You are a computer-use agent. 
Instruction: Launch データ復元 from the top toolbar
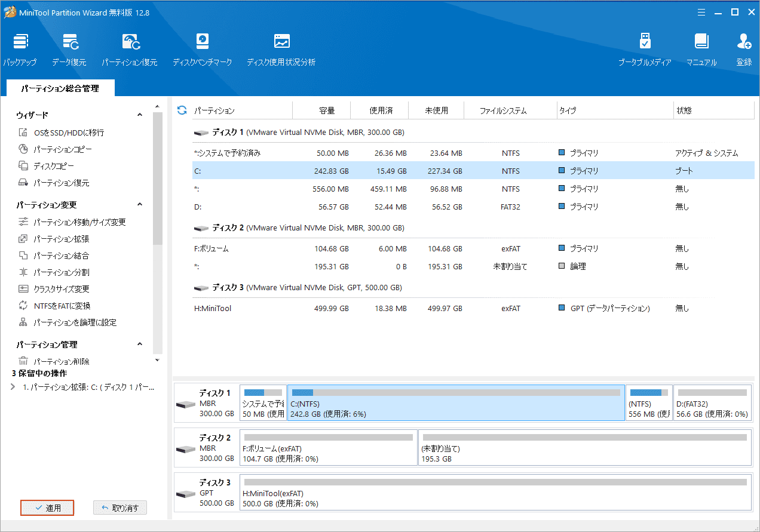coord(69,50)
